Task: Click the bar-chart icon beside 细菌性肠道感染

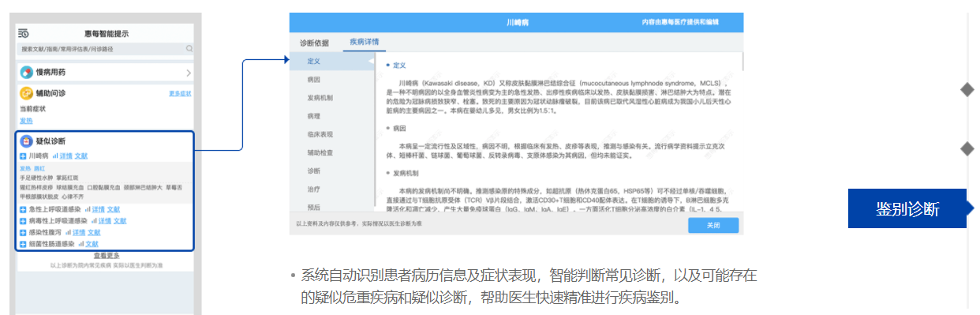Action: click(81, 244)
